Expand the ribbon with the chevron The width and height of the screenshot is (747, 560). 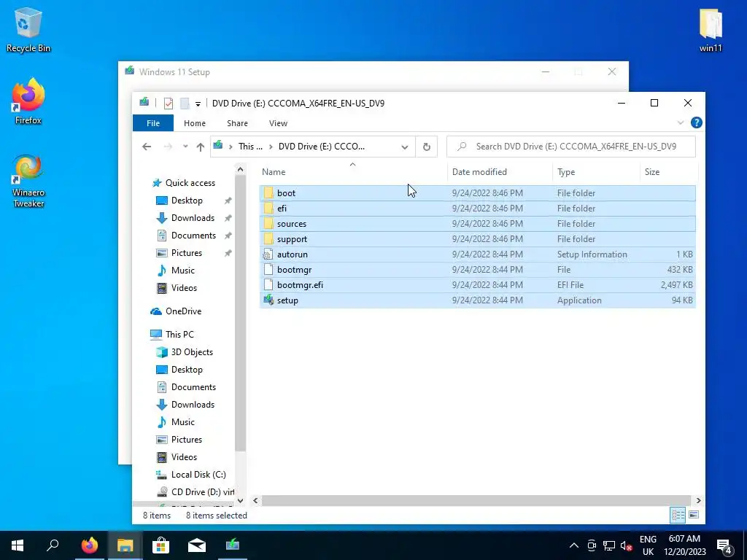tap(681, 122)
